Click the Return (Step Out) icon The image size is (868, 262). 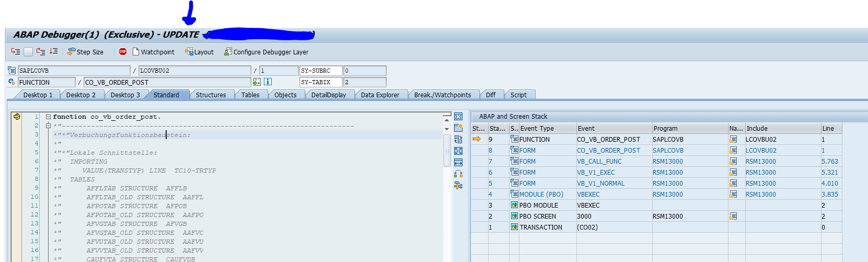click(x=41, y=52)
